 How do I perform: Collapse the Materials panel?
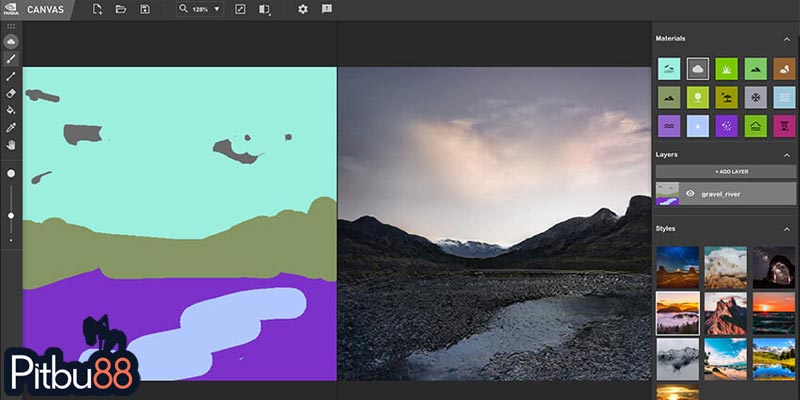(x=787, y=39)
